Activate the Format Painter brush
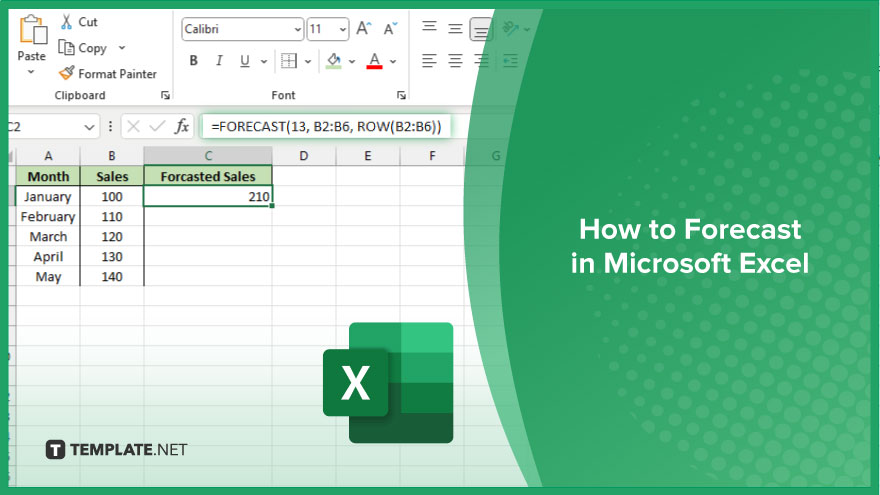Image resolution: width=880 pixels, height=495 pixels. coord(67,73)
